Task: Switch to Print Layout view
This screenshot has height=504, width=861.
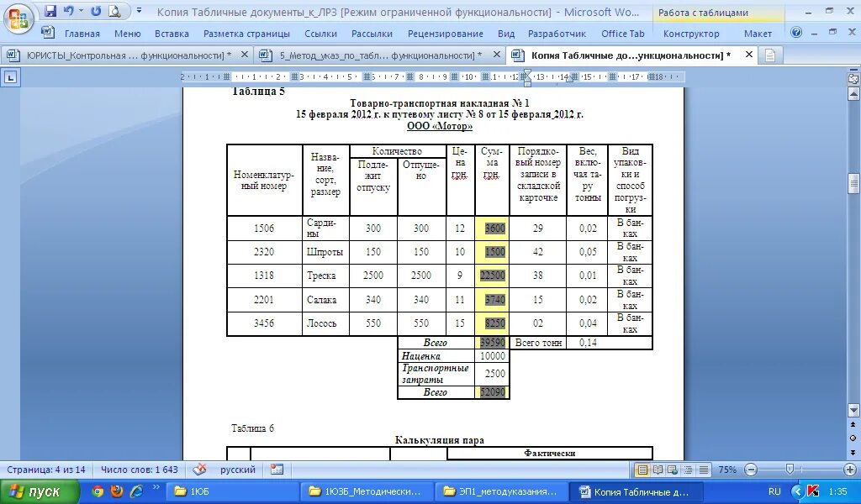Action: point(642,470)
